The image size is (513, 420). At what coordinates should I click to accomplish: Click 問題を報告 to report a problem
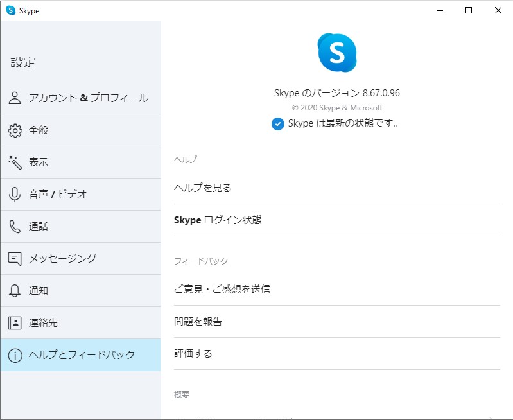click(337, 322)
